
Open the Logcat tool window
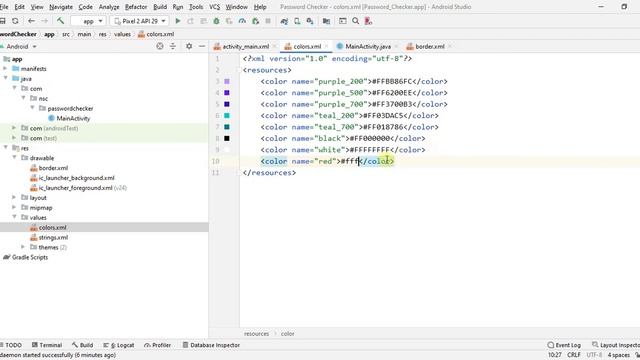(119, 345)
